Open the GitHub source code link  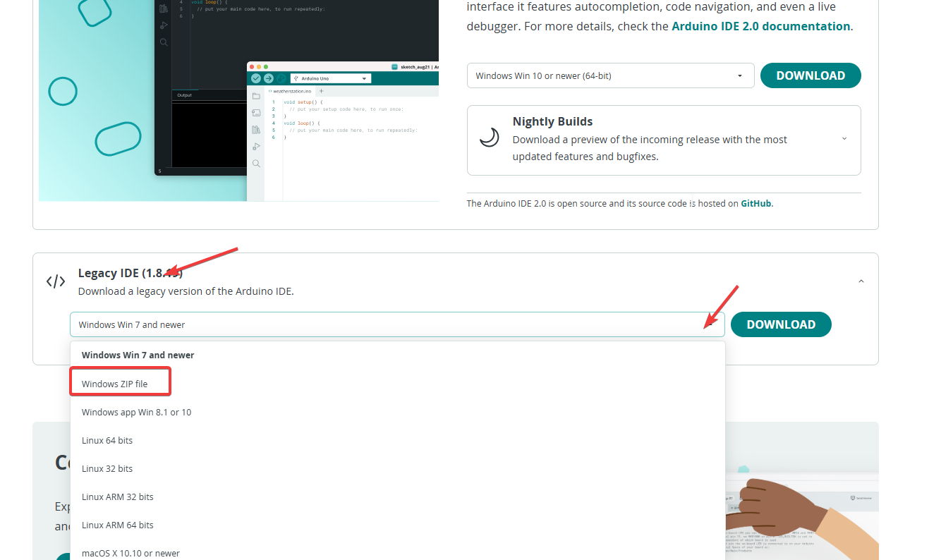coord(756,203)
